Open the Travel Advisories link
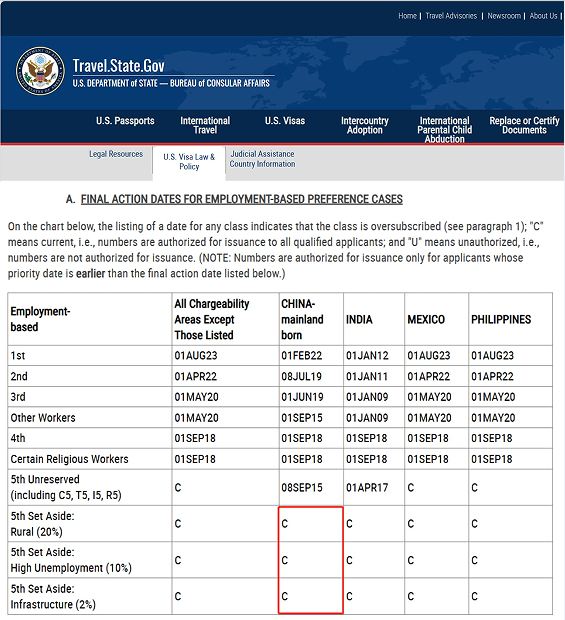This screenshot has height=620, width=565. pos(451,16)
